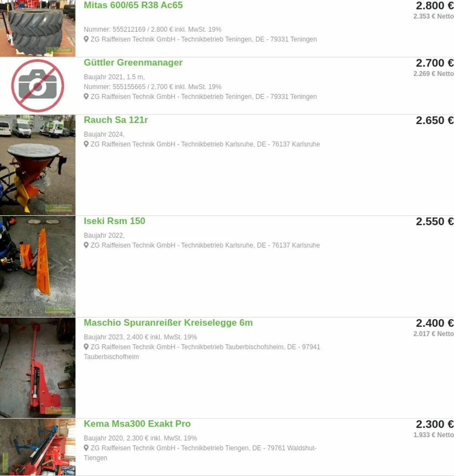454x476 pixels.
Task: Click the 2.400 € price of Maschio listing
Action: click(x=435, y=323)
